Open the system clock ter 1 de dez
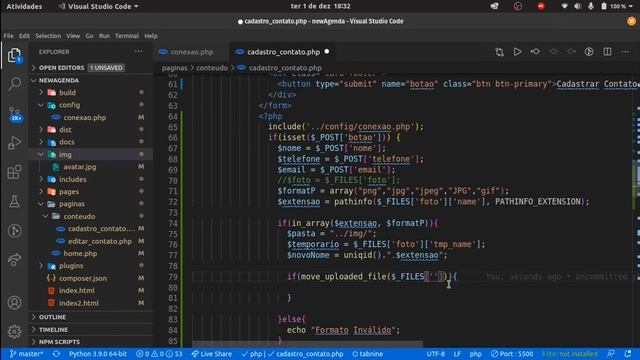 (x=320, y=6)
